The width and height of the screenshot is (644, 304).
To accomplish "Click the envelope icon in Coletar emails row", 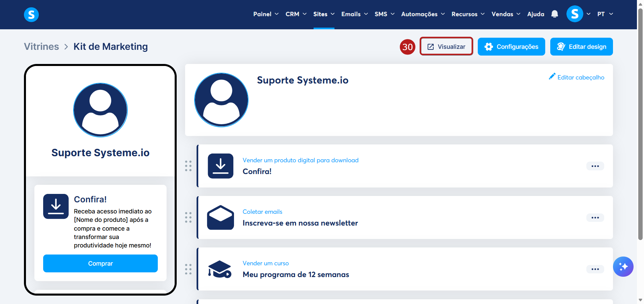I will click(x=221, y=217).
